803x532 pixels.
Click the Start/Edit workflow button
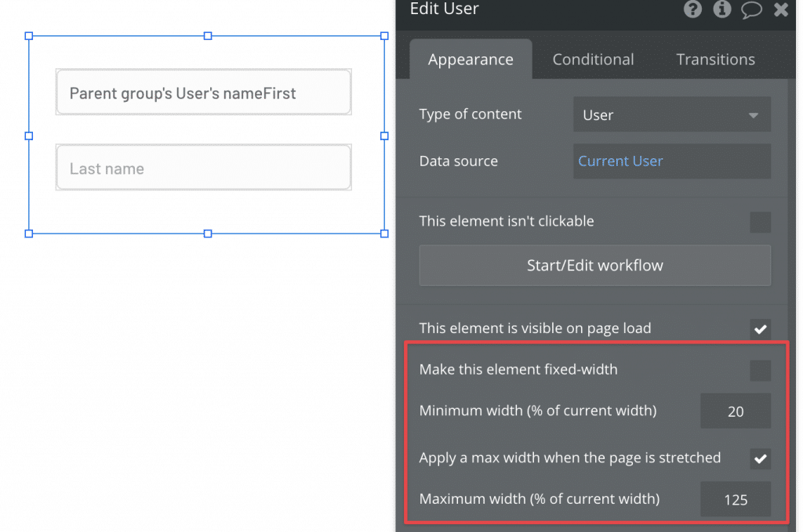(x=594, y=265)
